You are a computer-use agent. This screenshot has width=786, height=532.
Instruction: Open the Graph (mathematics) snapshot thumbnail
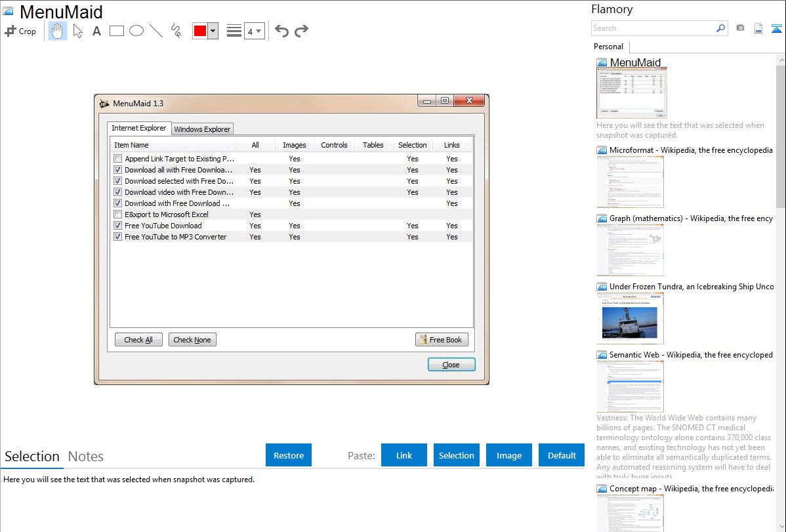pos(630,250)
